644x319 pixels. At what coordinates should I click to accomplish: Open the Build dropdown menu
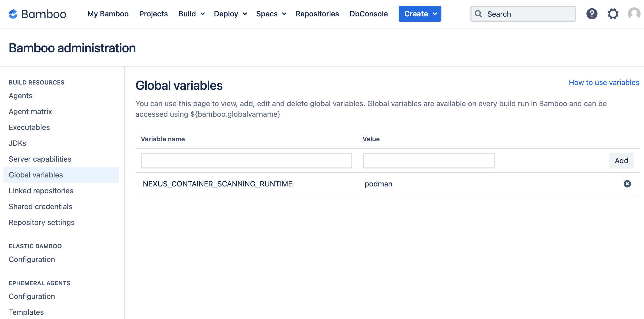point(191,14)
